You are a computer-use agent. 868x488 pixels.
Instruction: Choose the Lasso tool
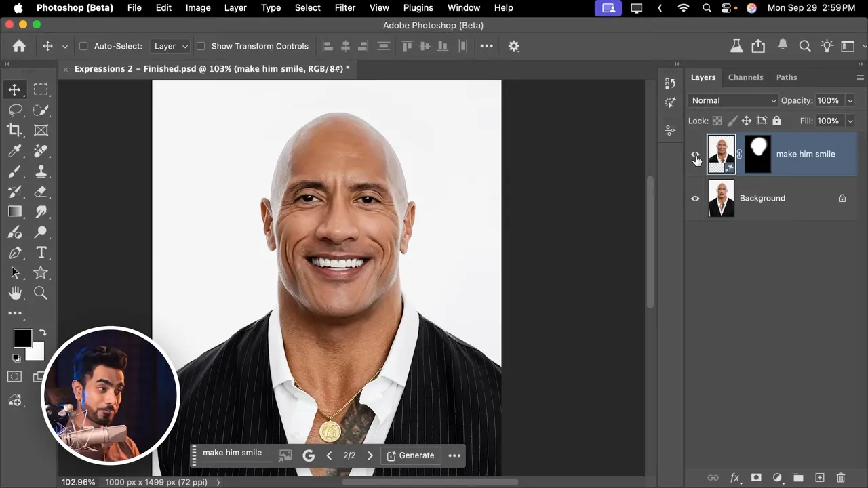coord(15,110)
